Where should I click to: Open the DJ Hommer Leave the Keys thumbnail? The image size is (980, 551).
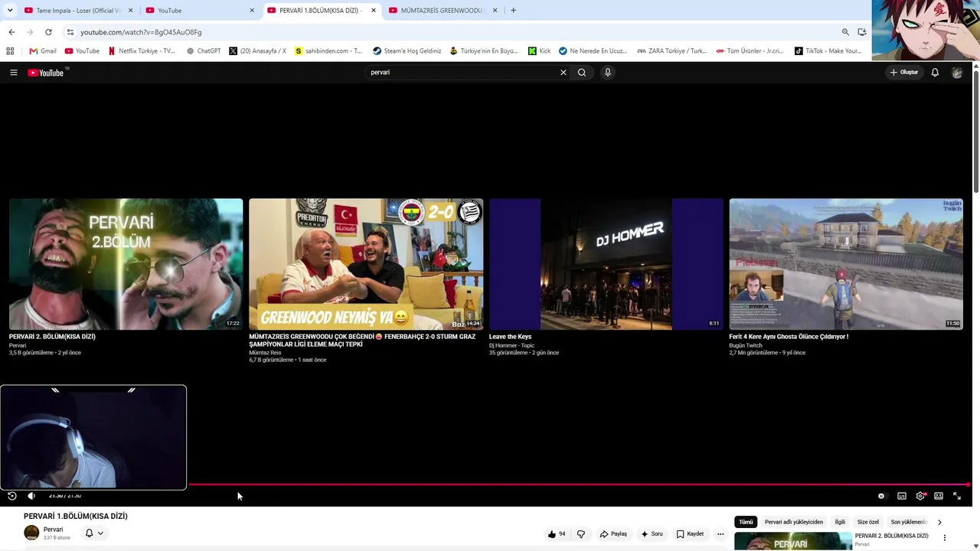pyautogui.click(x=606, y=264)
